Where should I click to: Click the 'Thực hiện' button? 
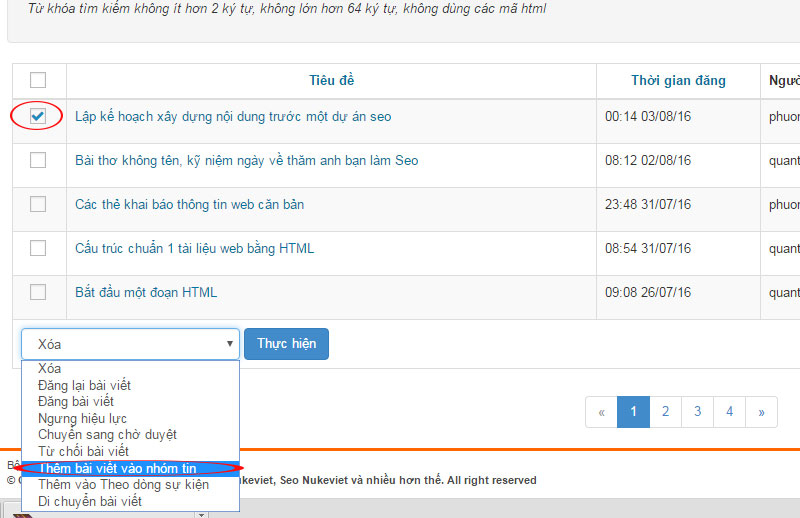(x=286, y=344)
